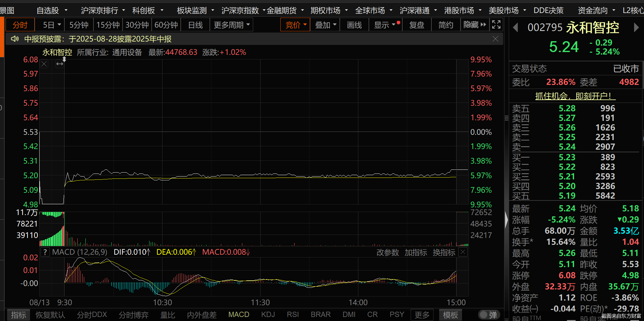Select the PSY indicator tab
The height and width of the screenshot is (321, 644).
397,314
